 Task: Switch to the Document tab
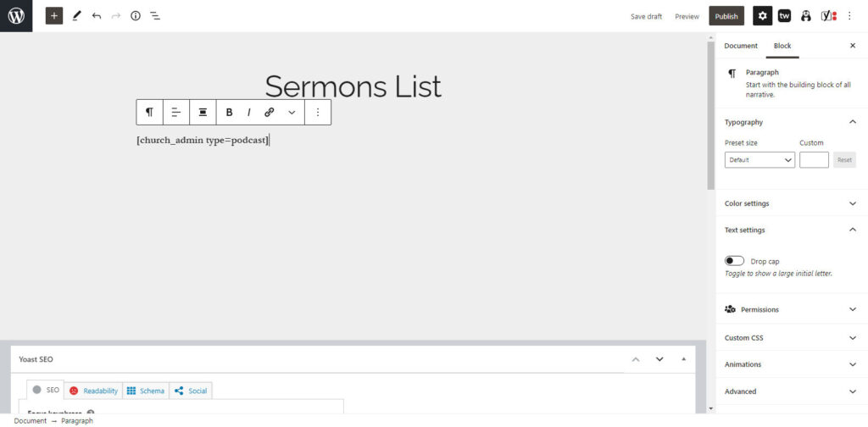741,46
